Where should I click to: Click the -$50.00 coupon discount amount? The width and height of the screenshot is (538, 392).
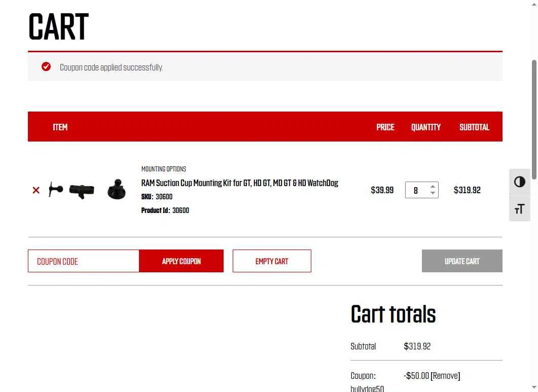point(416,376)
